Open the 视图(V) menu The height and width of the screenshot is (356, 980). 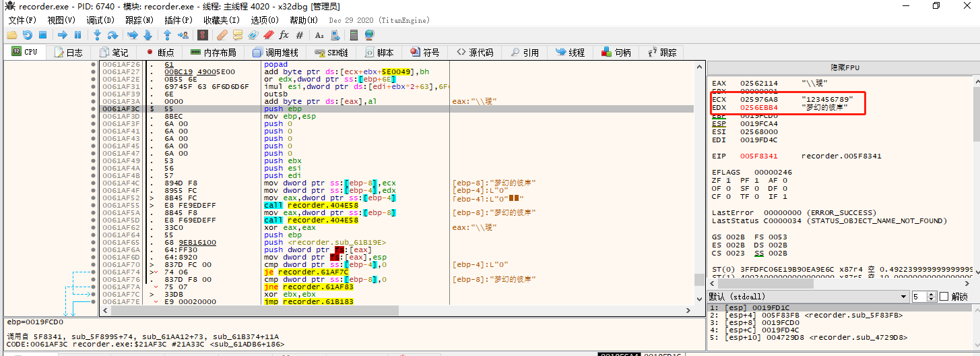tap(61, 20)
